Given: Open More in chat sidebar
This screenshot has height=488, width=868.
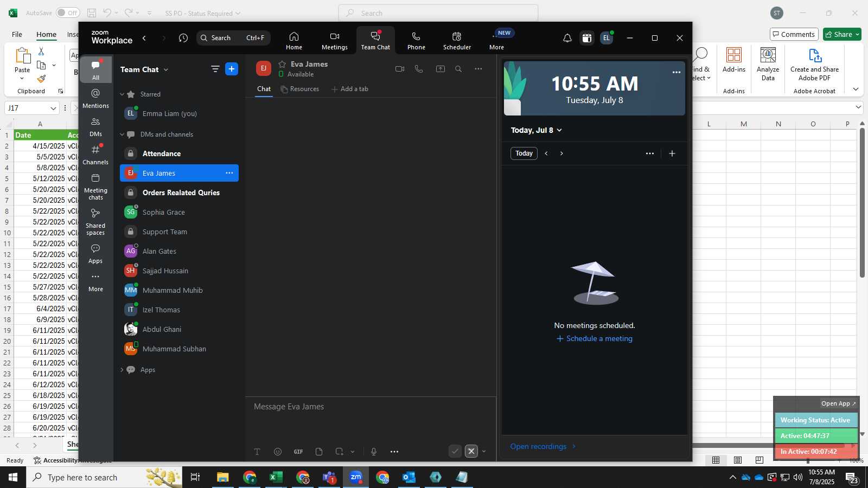Looking at the screenshot, I should click(x=95, y=282).
